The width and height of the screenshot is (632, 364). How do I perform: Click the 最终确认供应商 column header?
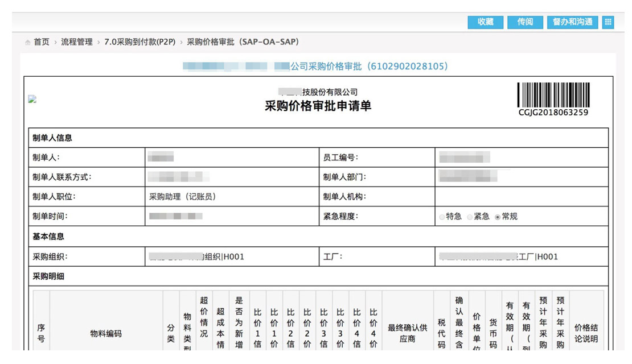(408, 333)
